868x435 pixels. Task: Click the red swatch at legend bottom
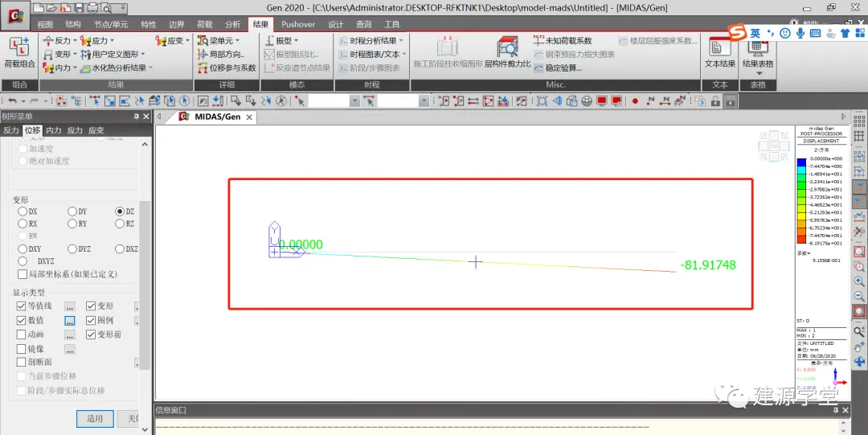click(801, 240)
